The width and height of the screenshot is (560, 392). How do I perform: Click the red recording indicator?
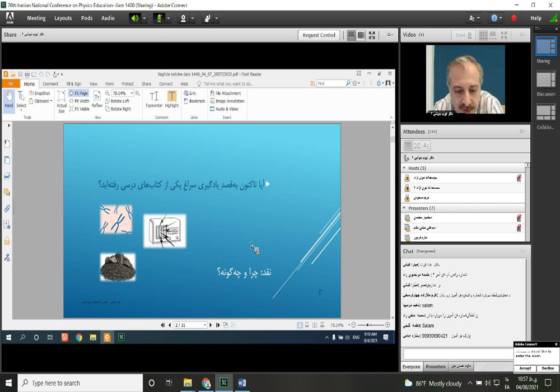point(514,18)
